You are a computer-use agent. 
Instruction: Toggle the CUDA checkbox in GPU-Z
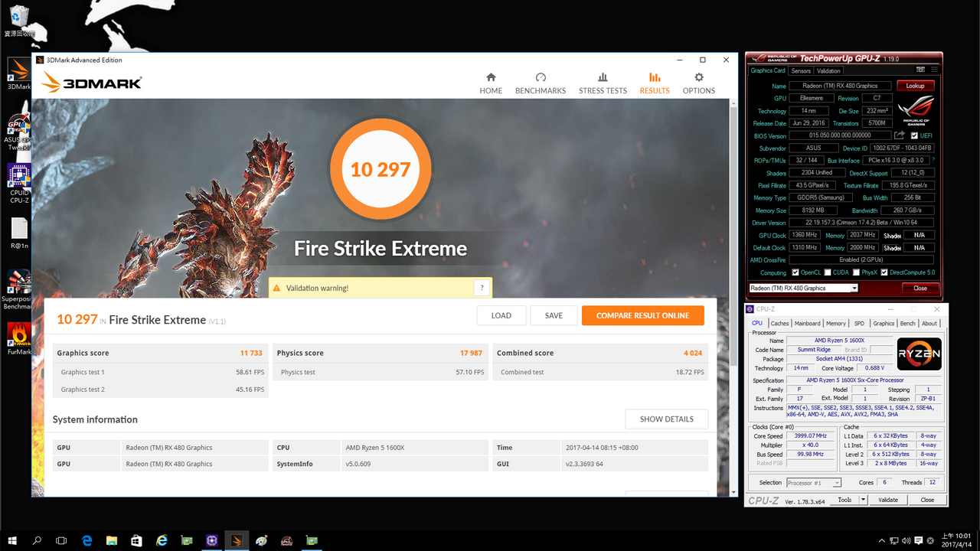(x=828, y=272)
